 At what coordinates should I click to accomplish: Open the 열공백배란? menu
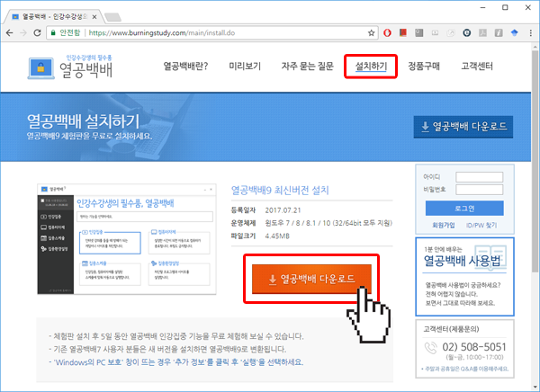tap(185, 66)
